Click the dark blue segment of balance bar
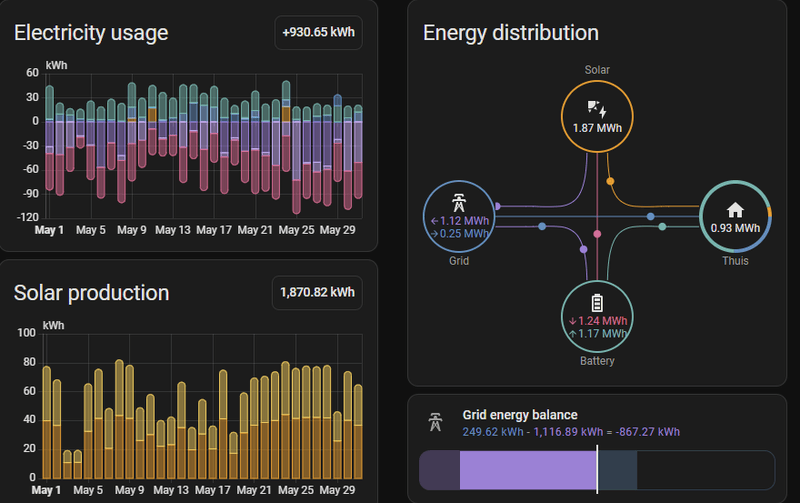The height and width of the screenshot is (503, 800). [617, 470]
